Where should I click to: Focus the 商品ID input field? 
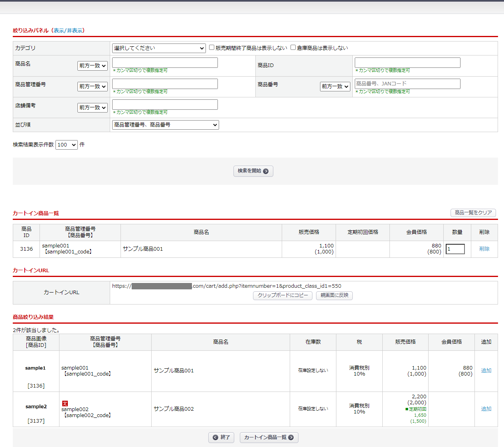pyautogui.click(x=407, y=63)
